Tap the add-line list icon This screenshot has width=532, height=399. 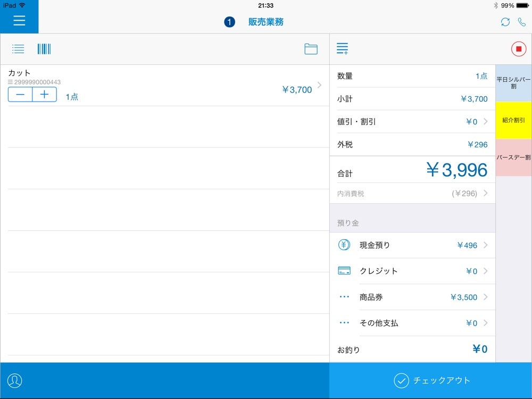click(343, 49)
